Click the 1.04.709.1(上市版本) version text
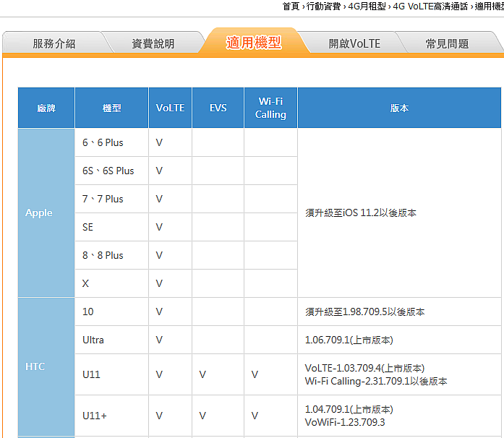504x438 pixels. 349,409
